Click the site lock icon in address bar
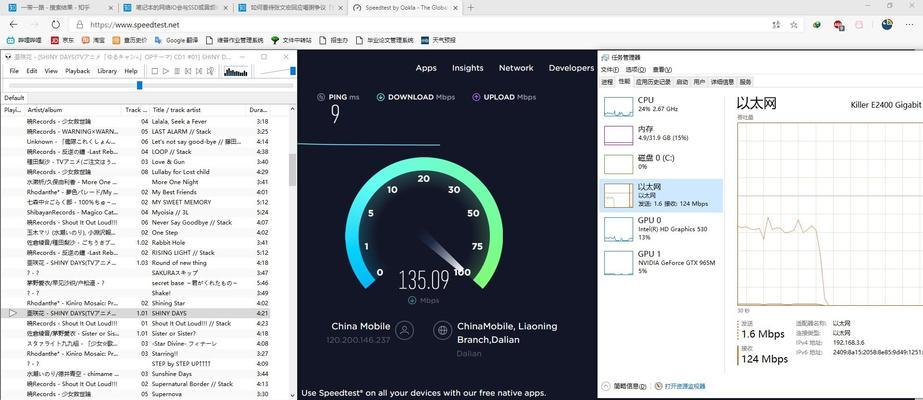The width and height of the screenshot is (923, 400). coord(79,25)
